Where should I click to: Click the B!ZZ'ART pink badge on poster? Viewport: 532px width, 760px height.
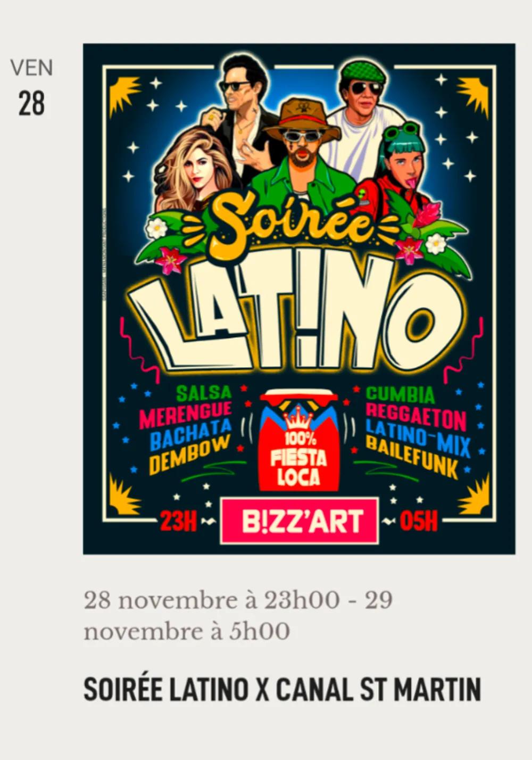tap(300, 521)
